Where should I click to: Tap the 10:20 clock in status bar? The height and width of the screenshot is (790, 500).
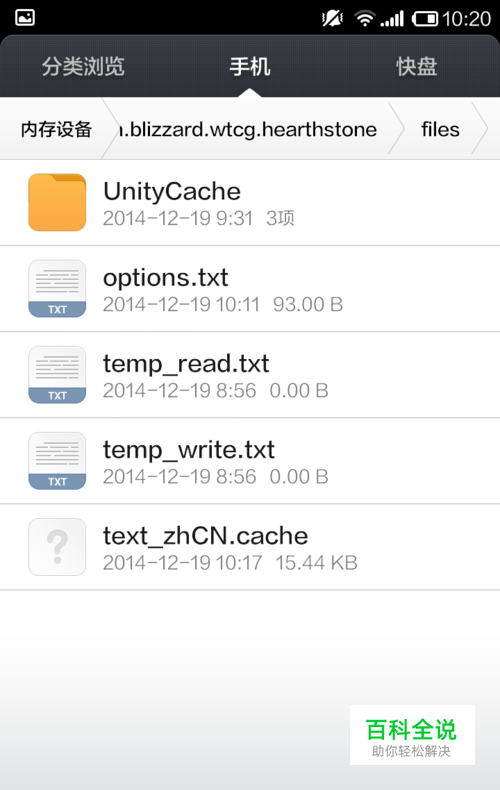466,19
